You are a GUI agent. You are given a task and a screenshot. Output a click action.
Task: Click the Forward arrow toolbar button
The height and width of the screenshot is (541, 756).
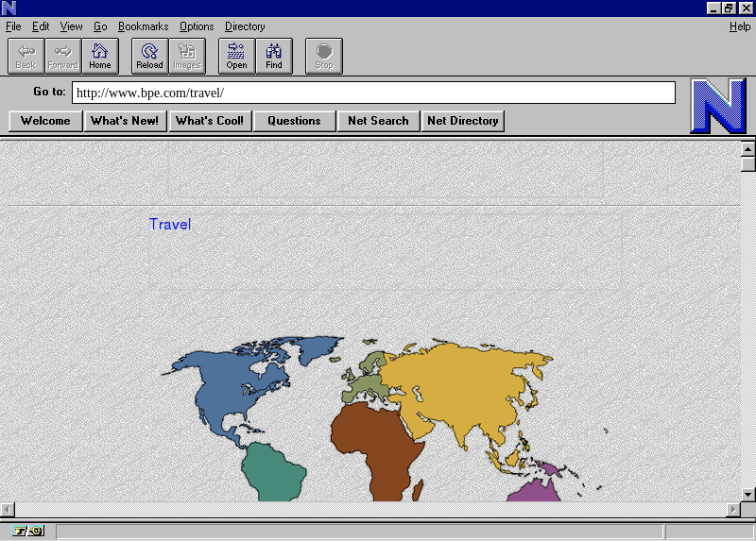tap(63, 56)
